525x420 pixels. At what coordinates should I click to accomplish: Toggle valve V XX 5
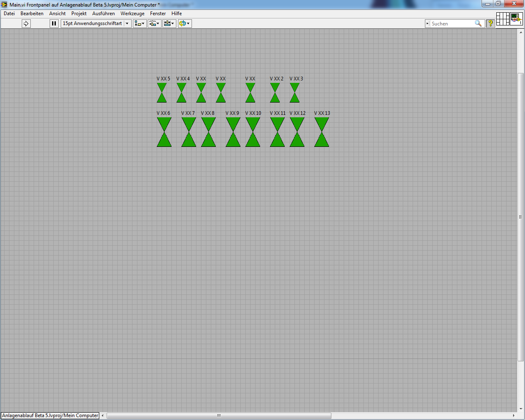coord(162,93)
